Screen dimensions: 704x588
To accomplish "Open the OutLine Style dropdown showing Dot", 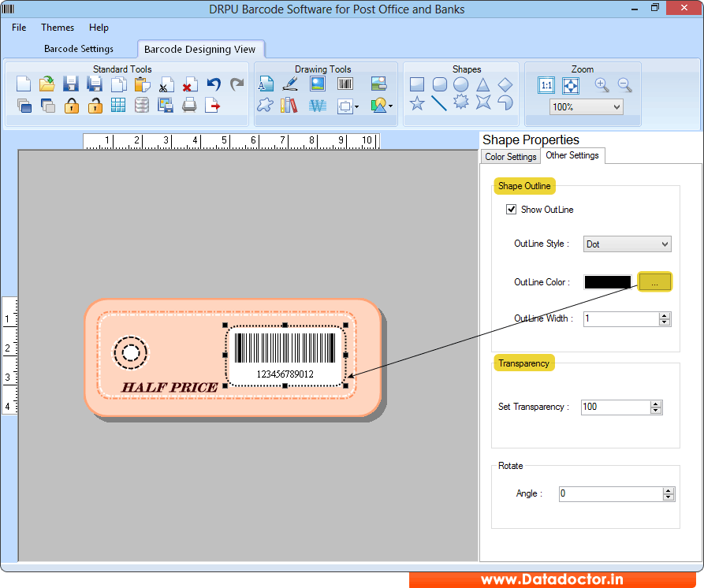I will [628, 244].
